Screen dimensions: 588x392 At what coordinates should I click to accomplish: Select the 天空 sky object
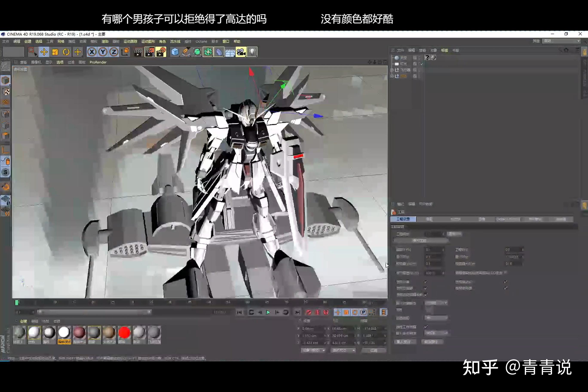tap(403, 58)
